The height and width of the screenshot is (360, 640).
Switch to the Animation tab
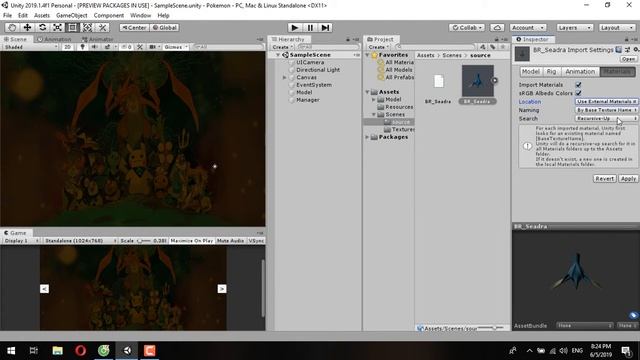click(54, 39)
